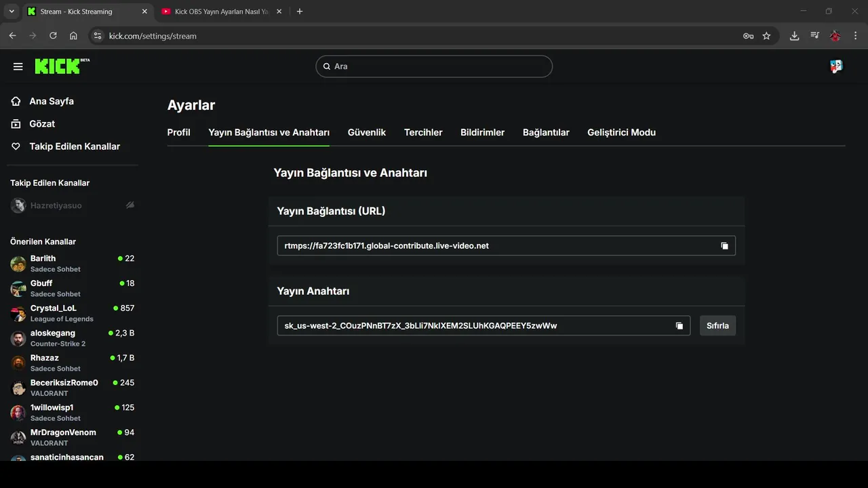This screenshot has height=488, width=868.
Task: Open the MrDragonVenom channel
Action: (72, 438)
